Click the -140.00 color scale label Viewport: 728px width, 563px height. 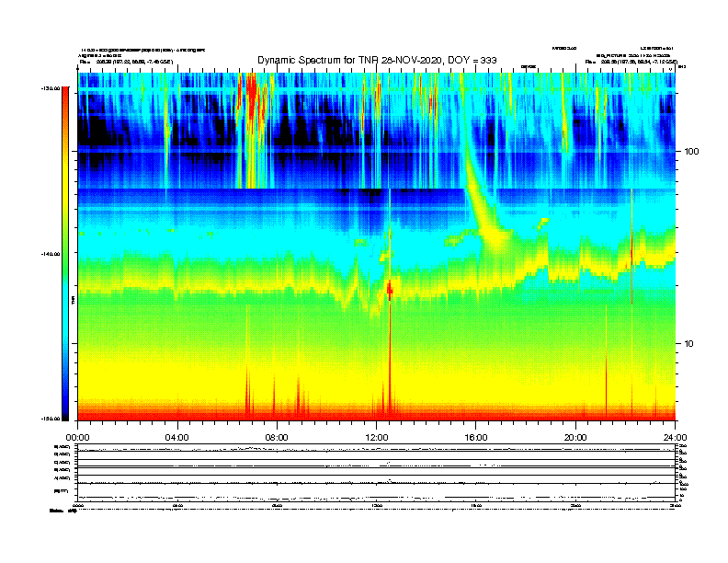pos(51,254)
